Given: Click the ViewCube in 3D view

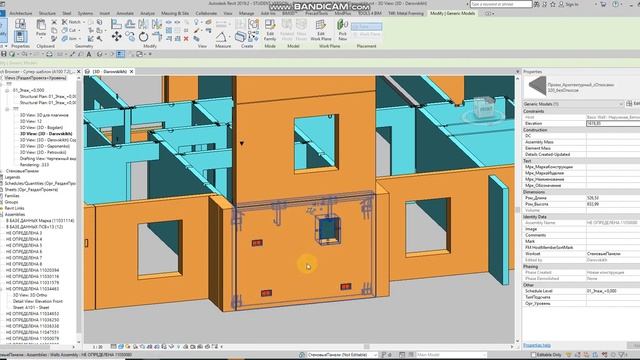Looking at the screenshot, I should click(x=485, y=108).
